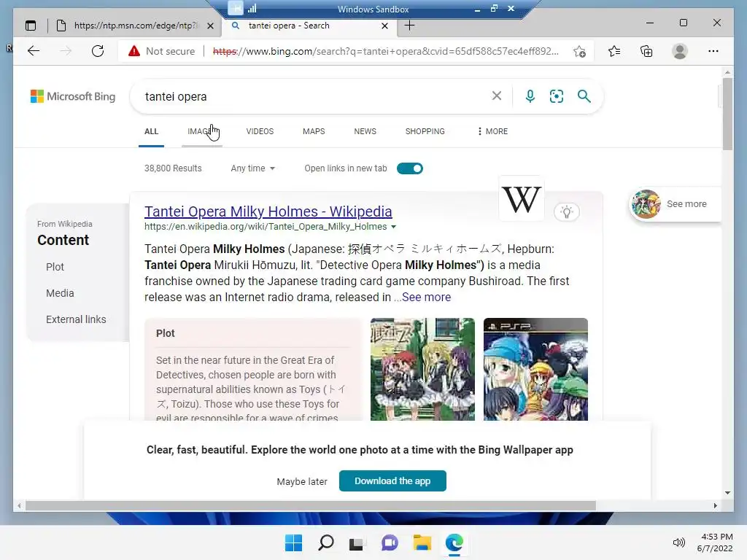Open the profile avatar icon

click(x=679, y=51)
